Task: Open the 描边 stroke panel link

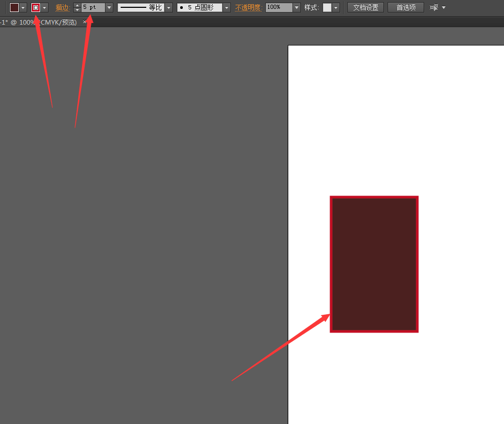Action: pos(62,7)
